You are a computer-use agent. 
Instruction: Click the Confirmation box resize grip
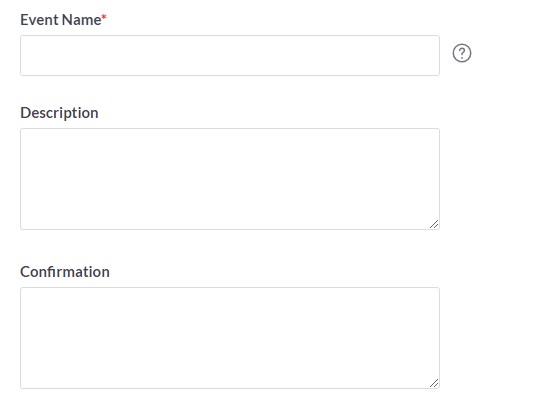click(x=434, y=383)
